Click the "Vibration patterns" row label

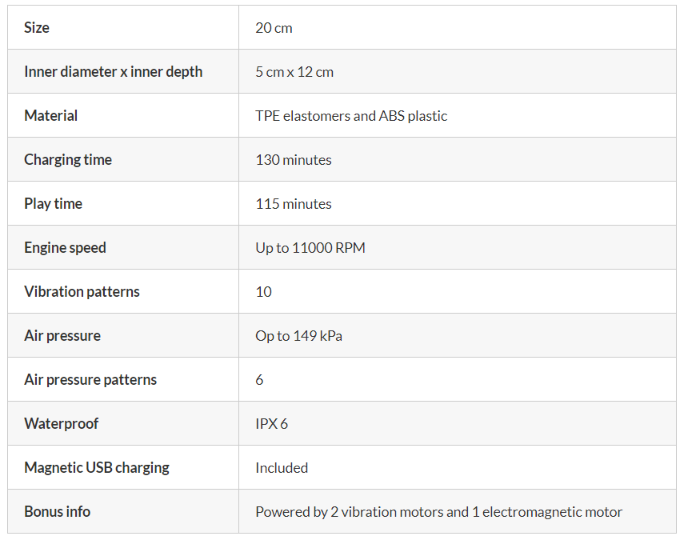pos(82,292)
